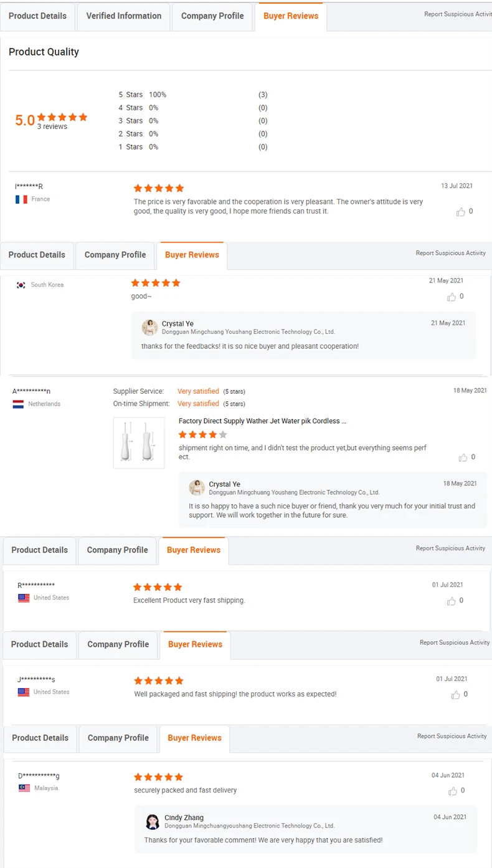The height and width of the screenshot is (868, 492).
Task: Hit thumbs-up on "Well packaged and fast shipping" review
Action: coord(456,695)
